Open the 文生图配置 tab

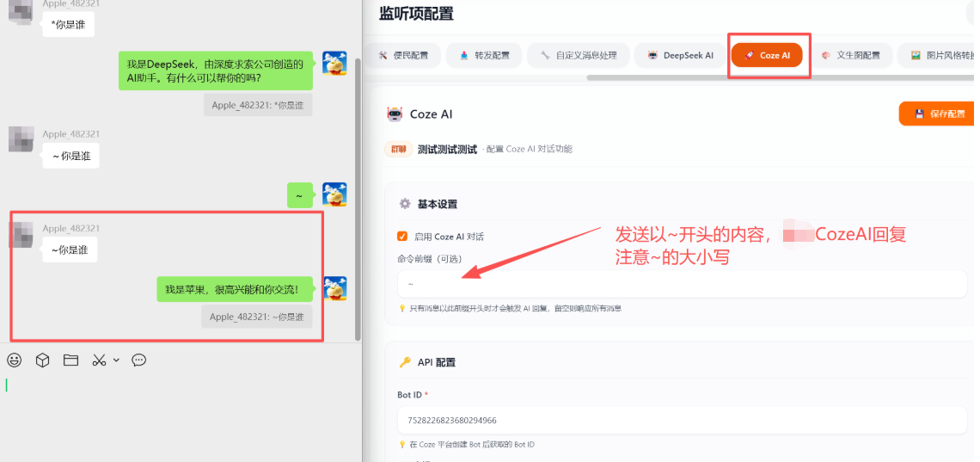coord(850,56)
